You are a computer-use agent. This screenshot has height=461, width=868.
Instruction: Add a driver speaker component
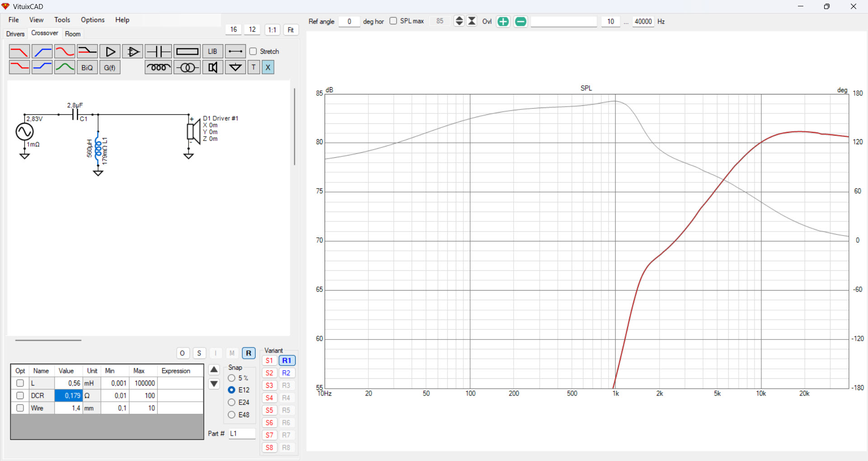click(x=212, y=67)
